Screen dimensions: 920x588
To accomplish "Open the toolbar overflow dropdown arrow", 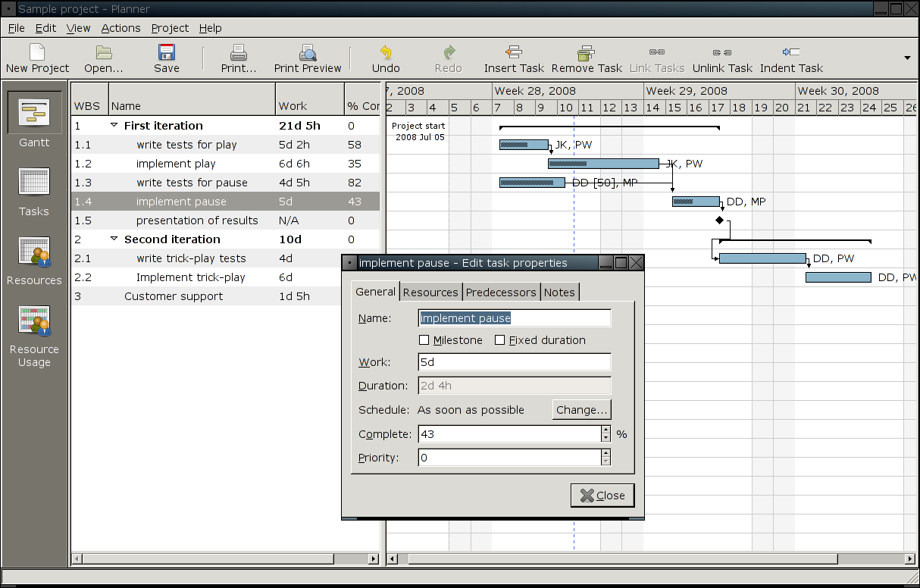I will click(x=907, y=58).
